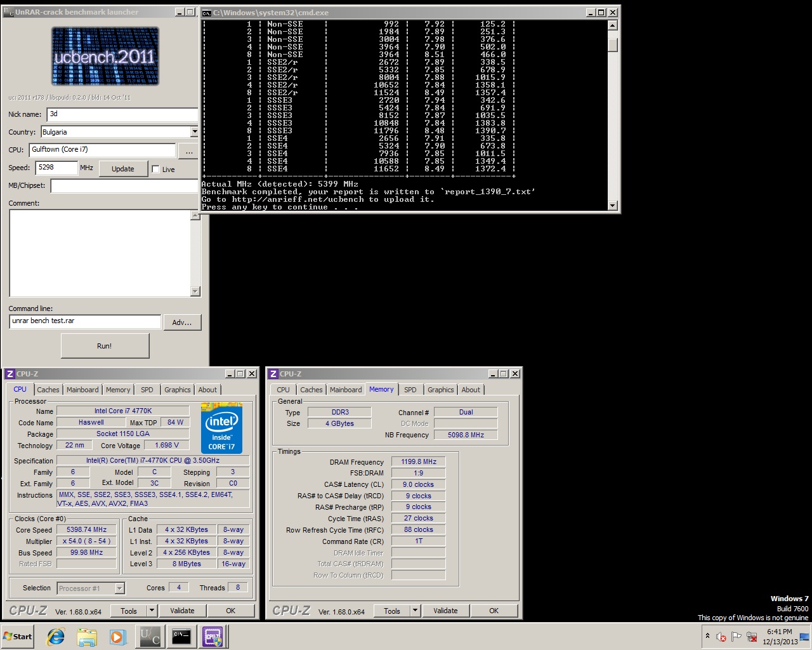
Task: Click the CPU-Z taskbar icon
Action: pyautogui.click(x=212, y=637)
